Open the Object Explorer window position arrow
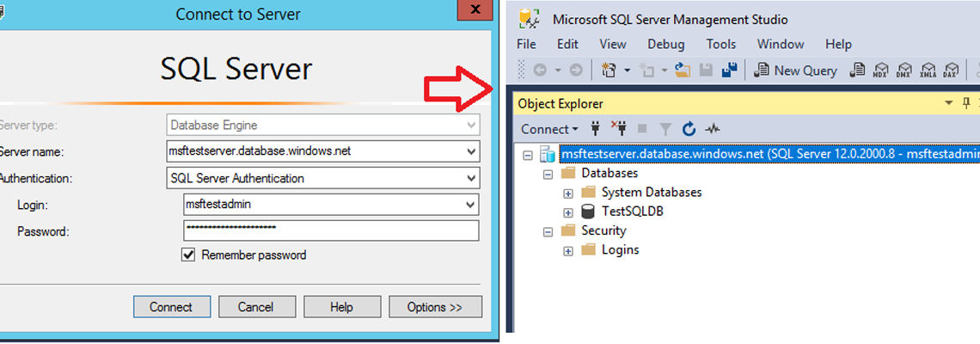Viewport: 980px width, 344px height. pos(949,103)
